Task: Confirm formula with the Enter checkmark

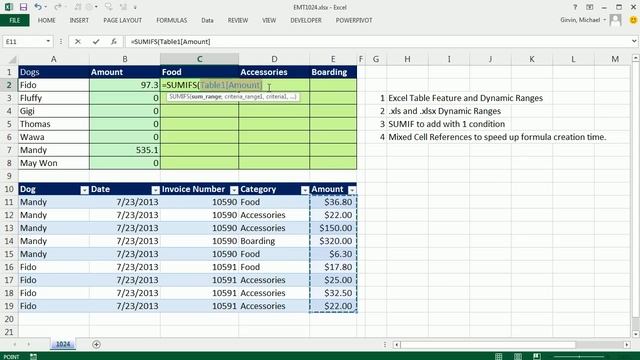Action: coord(96,42)
